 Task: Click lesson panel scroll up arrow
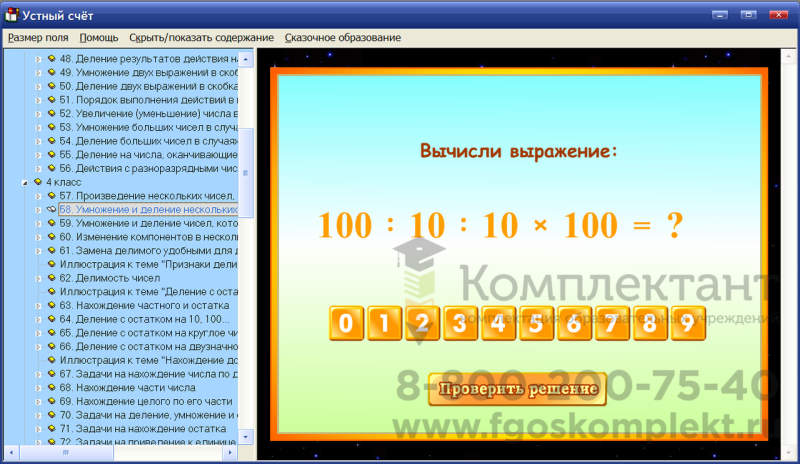(788, 56)
